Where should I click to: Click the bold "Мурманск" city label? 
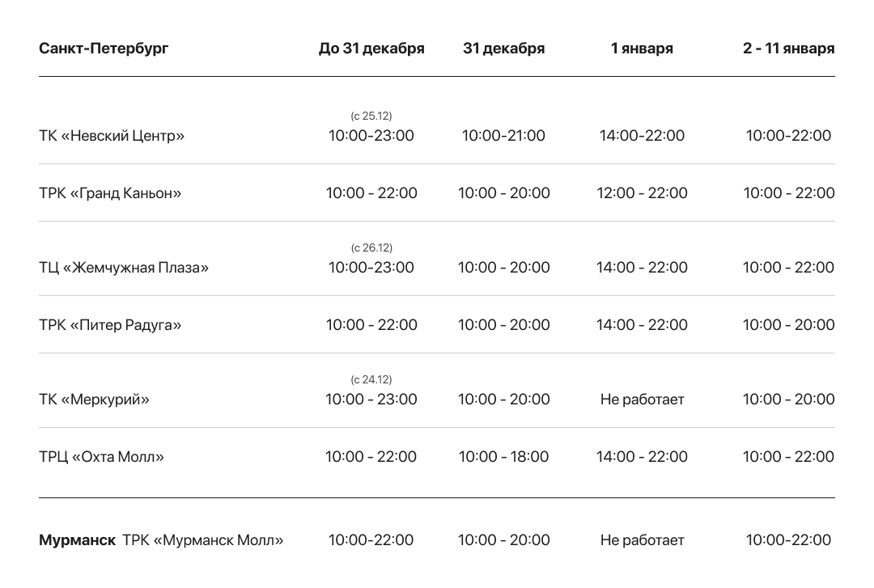pos(77,540)
